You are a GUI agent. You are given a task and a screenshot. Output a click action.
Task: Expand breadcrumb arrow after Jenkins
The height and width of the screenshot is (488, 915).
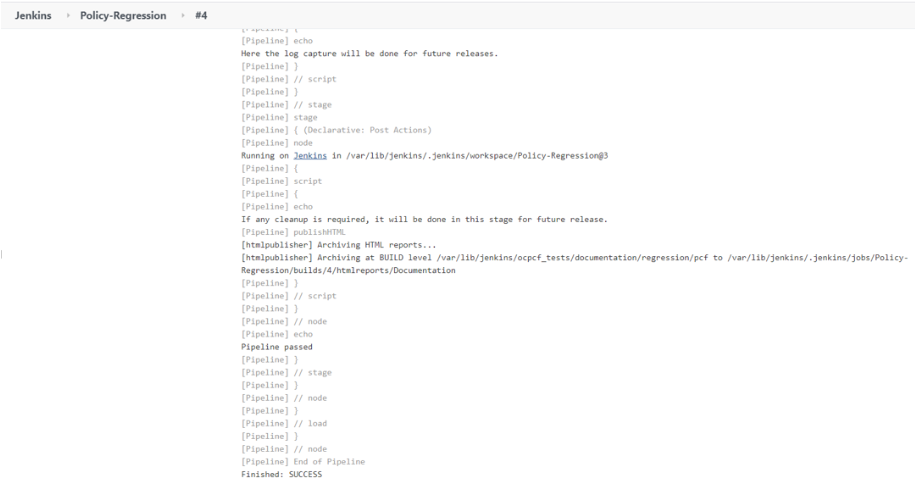tap(67, 16)
